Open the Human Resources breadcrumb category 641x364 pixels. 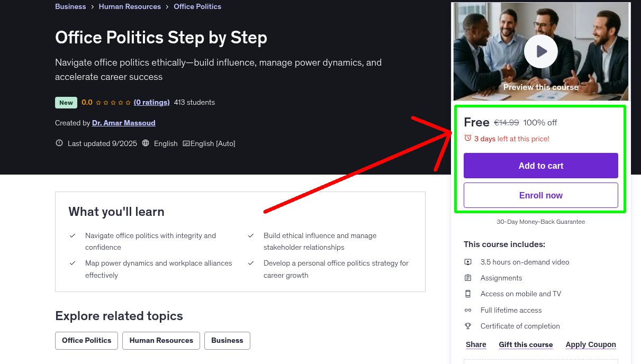(130, 6)
